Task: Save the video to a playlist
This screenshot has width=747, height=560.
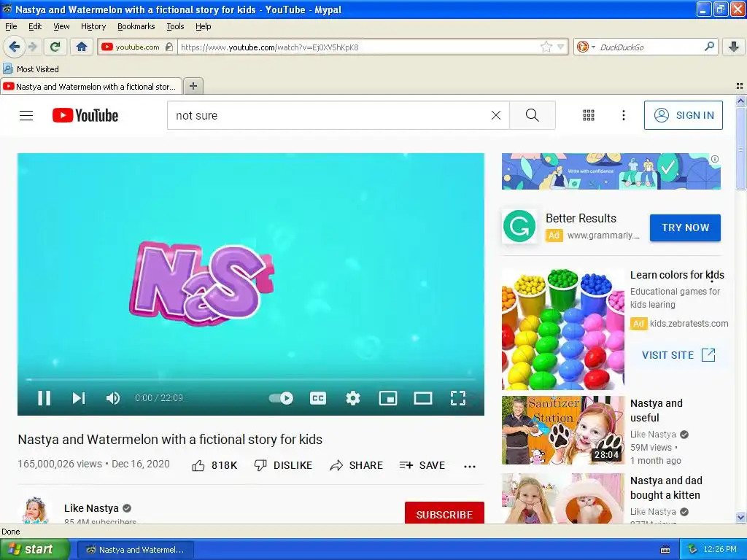Action: pyautogui.click(x=422, y=465)
